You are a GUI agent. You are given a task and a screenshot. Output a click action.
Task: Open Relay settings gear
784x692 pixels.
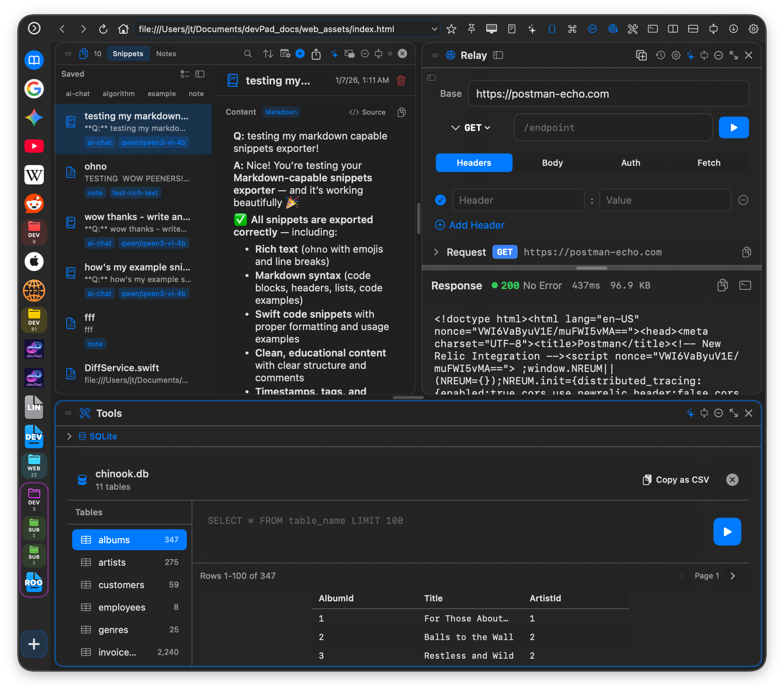tap(676, 55)
